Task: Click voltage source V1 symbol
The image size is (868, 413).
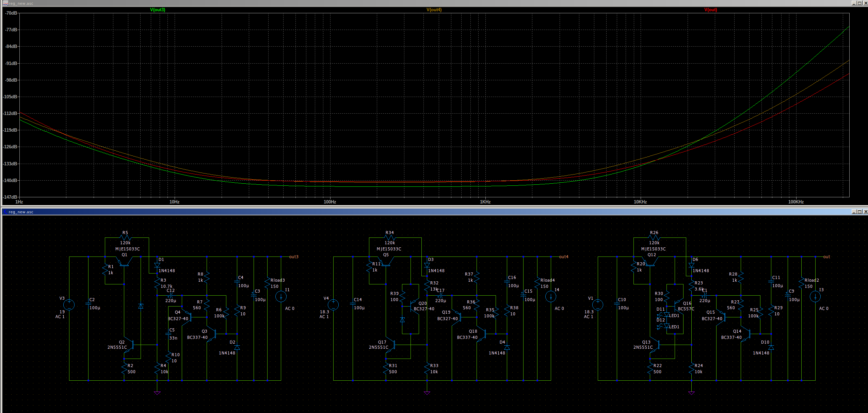Action: coord(598,304)
